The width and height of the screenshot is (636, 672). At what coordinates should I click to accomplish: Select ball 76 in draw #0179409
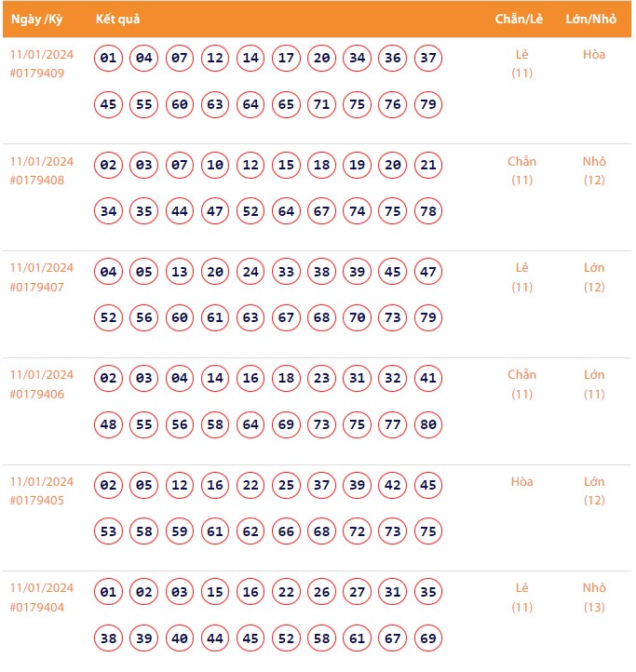[393, 104]
